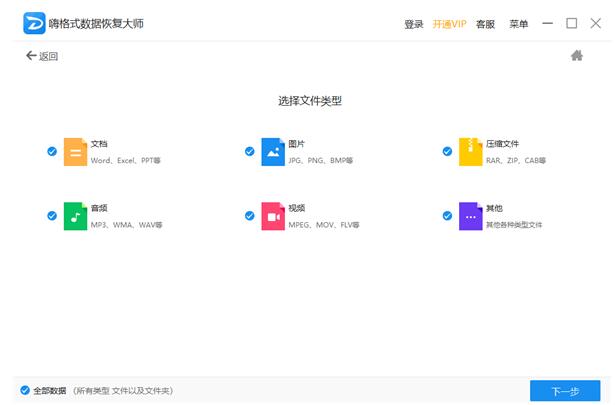Click the 图片 label text
The height and width of the screenshot is (405, 615).
(x=297, y=144)
